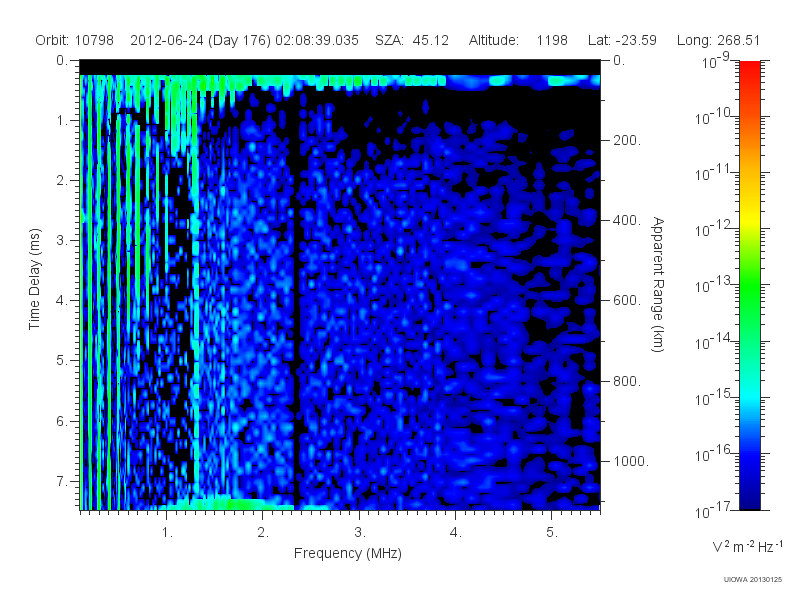Viewport: 800px width, 600px height.
Task: Click the 10^-16 colorbar tick label
Action: coord(714,453)
